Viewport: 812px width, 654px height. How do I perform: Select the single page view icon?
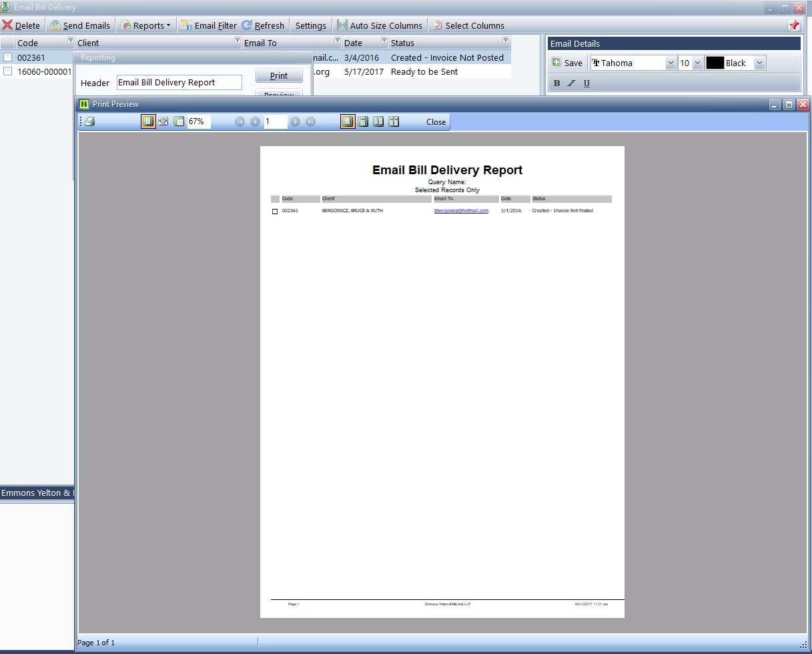[x=348, y=121]
